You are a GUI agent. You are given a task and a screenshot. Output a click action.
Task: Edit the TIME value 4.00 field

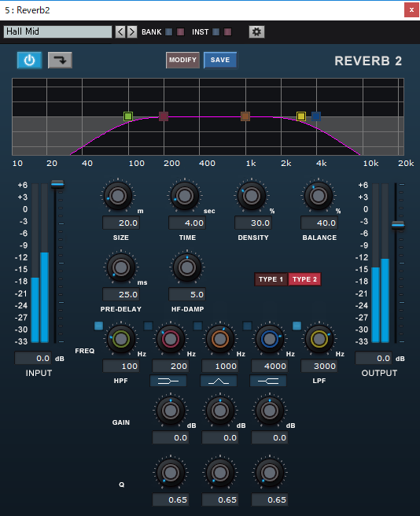coord(187,223)
